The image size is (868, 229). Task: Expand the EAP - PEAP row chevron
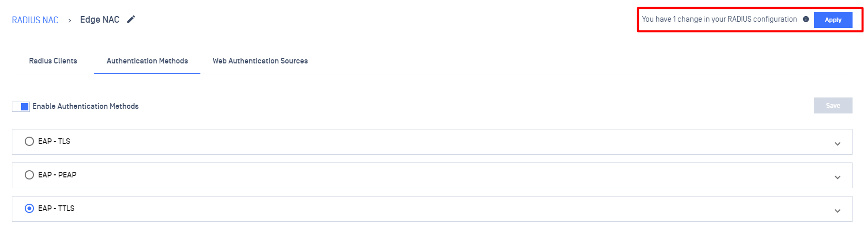coord(837,177)
